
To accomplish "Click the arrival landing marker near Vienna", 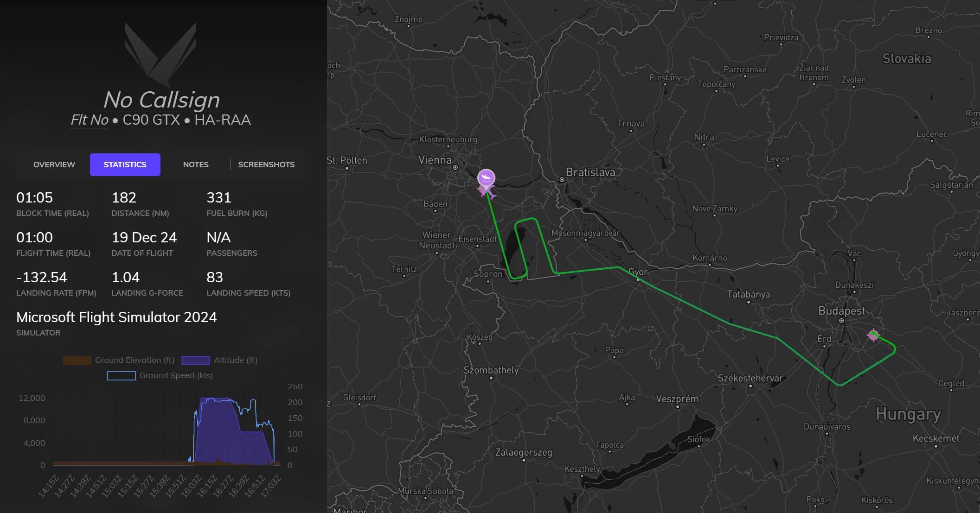I will coord(486,177).
